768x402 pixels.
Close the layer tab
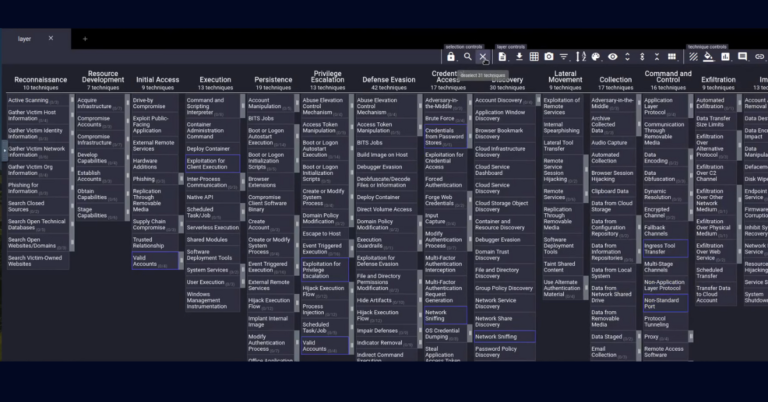(51, 38)
